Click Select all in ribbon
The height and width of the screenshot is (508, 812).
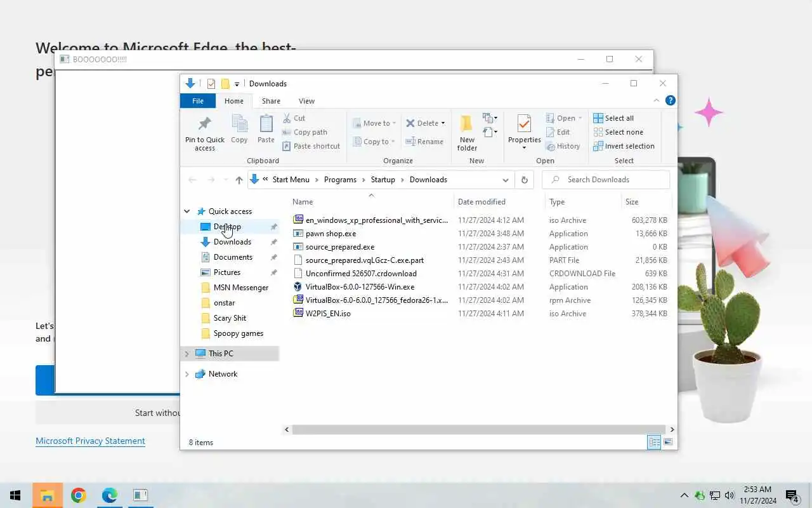pyautogui.click(x=613, y=118)
